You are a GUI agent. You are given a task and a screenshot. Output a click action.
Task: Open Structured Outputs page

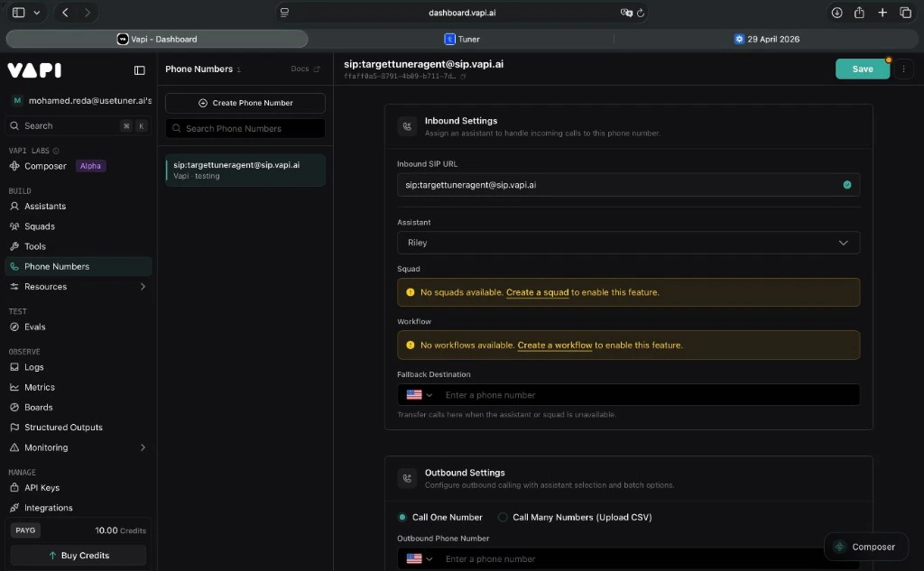63,428
